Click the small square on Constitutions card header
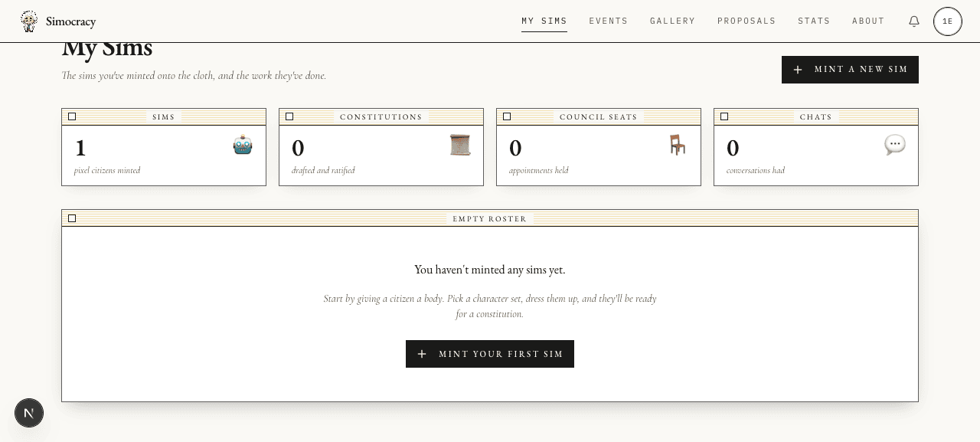This screenshot has width=980, height=442. pyautogui.click(x=289, y=116)
